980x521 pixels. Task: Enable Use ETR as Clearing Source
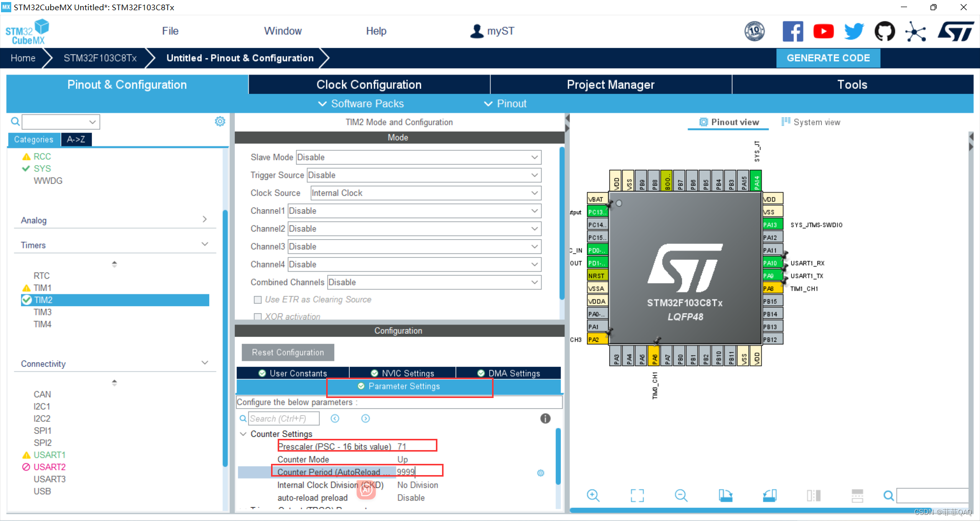pyautogui.click(x=258, y=300)
